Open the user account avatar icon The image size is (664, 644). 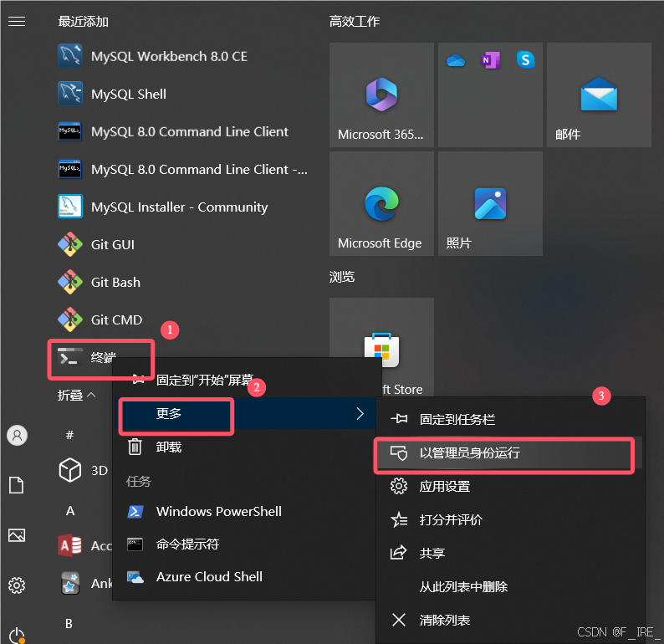18,436
